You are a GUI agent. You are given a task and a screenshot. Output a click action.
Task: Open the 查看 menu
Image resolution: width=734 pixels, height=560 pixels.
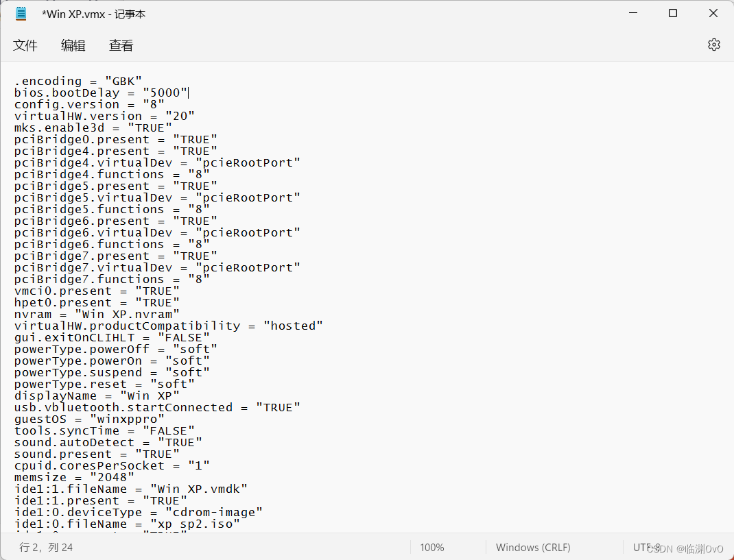[x=121, y=45]
